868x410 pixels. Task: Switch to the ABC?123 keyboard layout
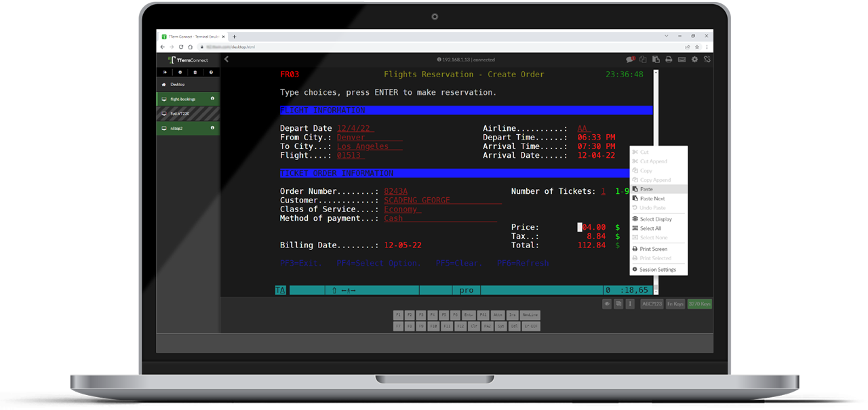[652, 304]
